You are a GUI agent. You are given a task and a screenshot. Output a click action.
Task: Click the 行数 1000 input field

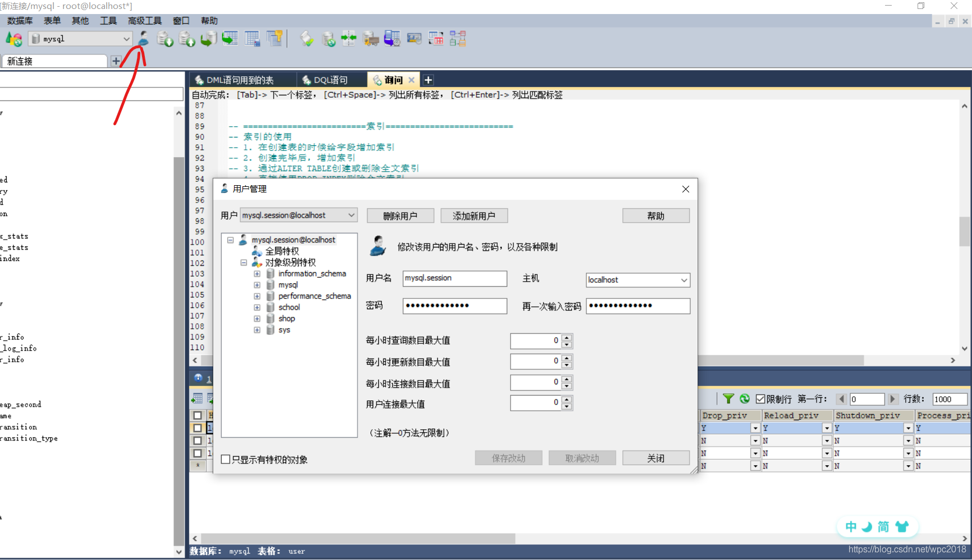950,399
